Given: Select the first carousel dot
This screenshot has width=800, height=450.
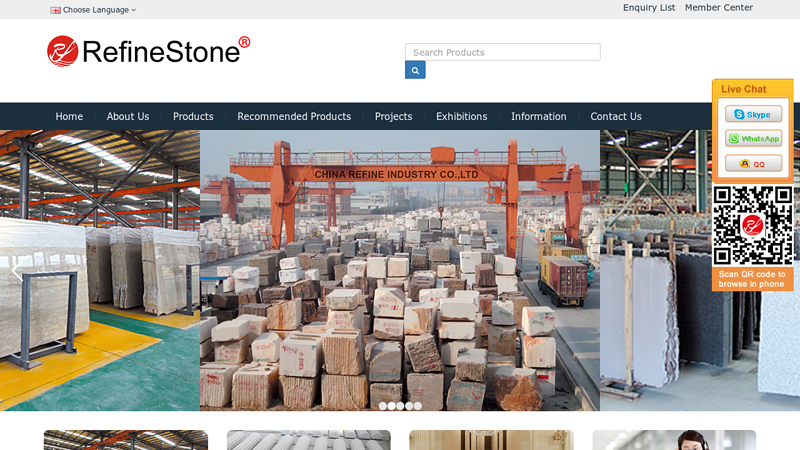Looking at the screenshot, I should [x=383, y=406].
